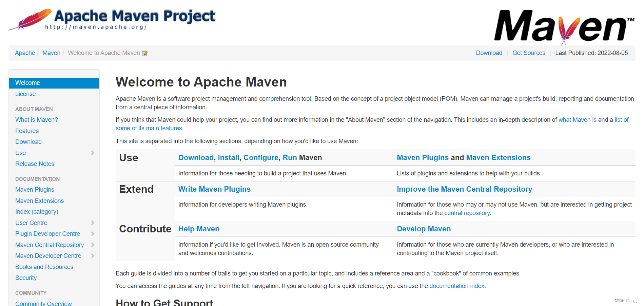The height and width of the screenshot is (306, 644).
Task: Expand the Plugin Developer Centre chevron
Action: coord(93,234)
